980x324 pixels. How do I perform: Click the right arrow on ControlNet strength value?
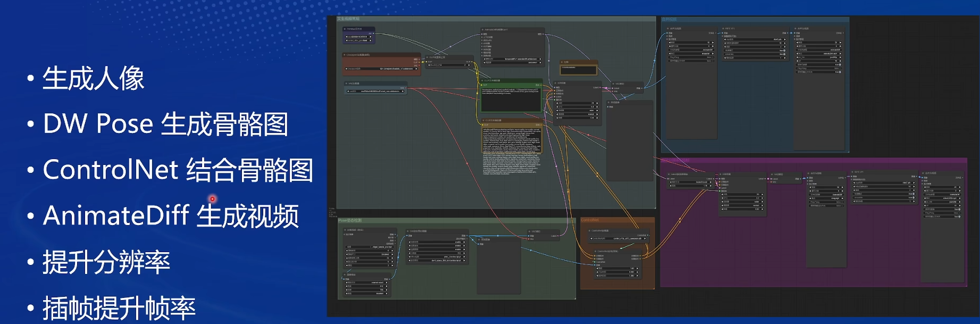tap(639, 268)
